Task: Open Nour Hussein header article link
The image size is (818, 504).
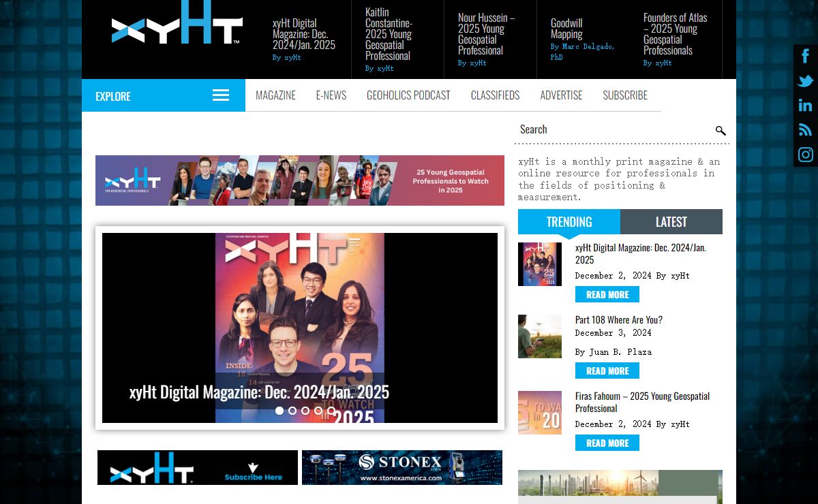Action: pyautogui.click(x=486, y=34)
